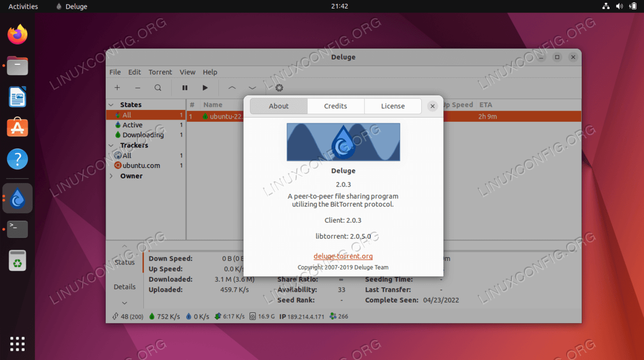Sort by the Name column header

coord(213,105)
